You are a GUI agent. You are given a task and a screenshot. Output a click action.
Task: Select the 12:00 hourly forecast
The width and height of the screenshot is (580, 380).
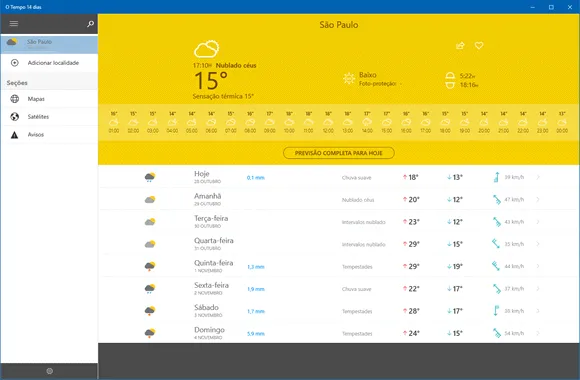coord(328,122)
